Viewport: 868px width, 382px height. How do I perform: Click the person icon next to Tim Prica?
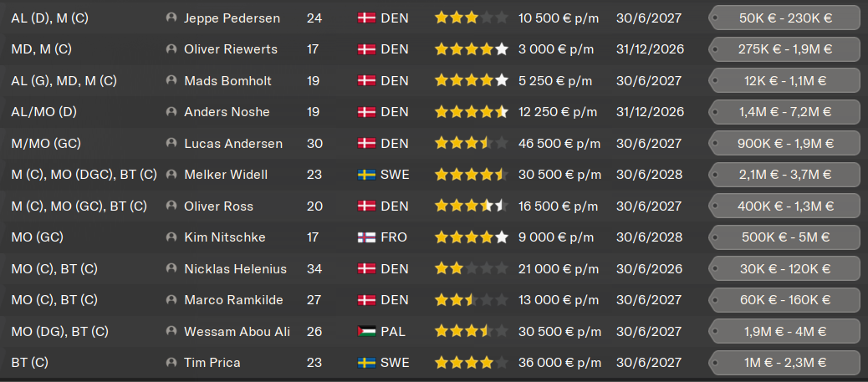click(x=171, y=363)
